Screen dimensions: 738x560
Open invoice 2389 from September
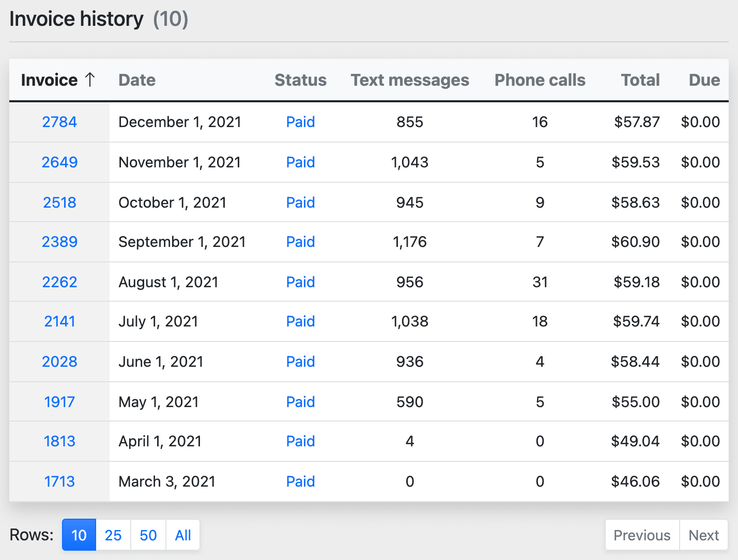pos(59,242)
